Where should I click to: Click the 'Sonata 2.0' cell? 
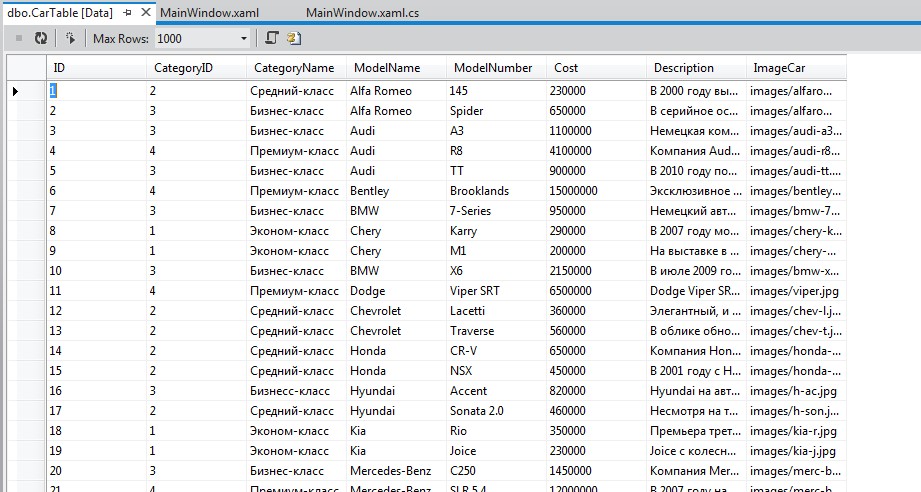(x=496, y=410)
